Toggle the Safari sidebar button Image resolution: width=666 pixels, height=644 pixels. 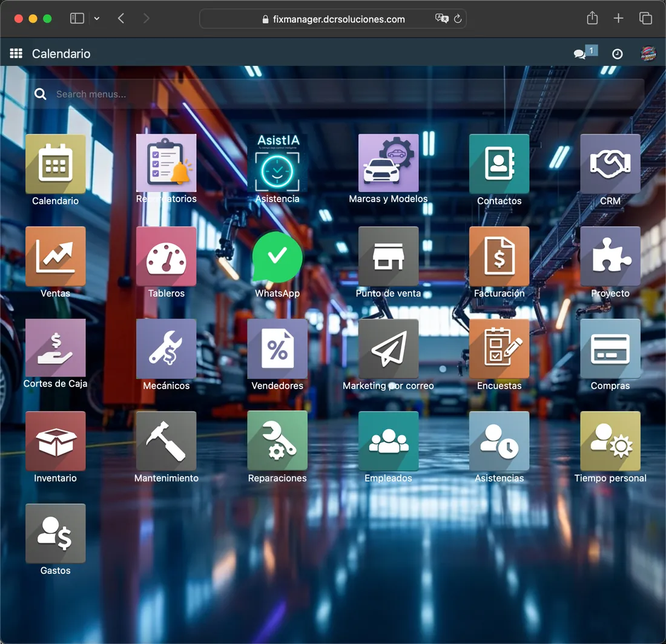coord(77,18)
